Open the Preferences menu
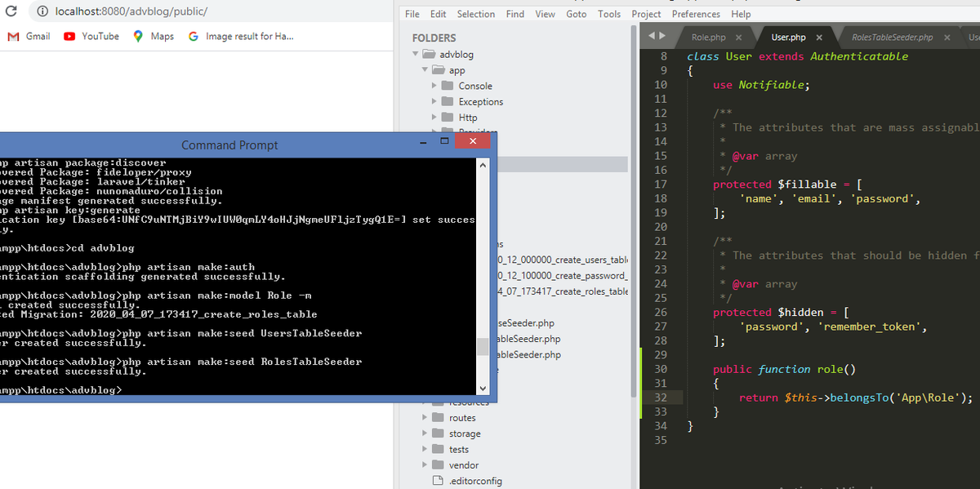Image resolution: width=980 pixels, height=489 pixels. [697, 14]
